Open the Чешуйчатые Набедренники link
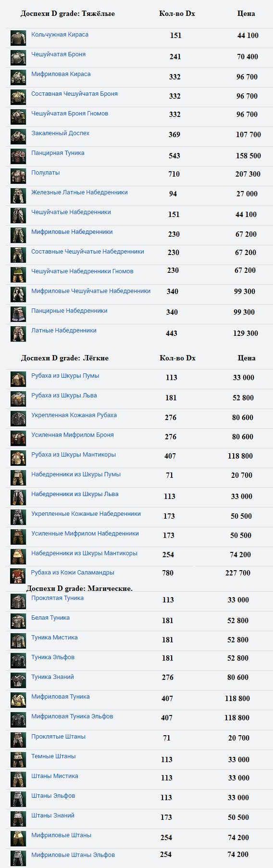The width and height of the screenshot is (273, 868). pos(71,212)
